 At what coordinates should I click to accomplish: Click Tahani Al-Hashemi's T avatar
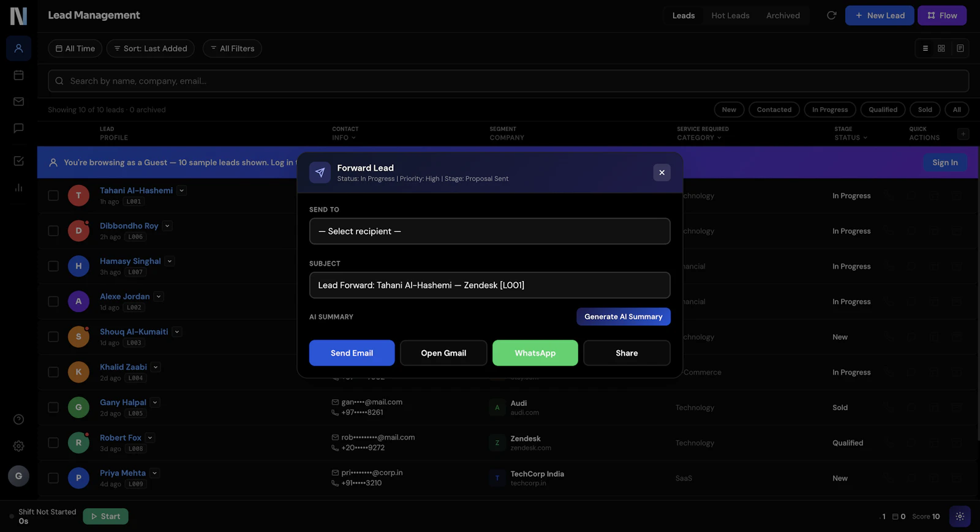tap(78, 195)
